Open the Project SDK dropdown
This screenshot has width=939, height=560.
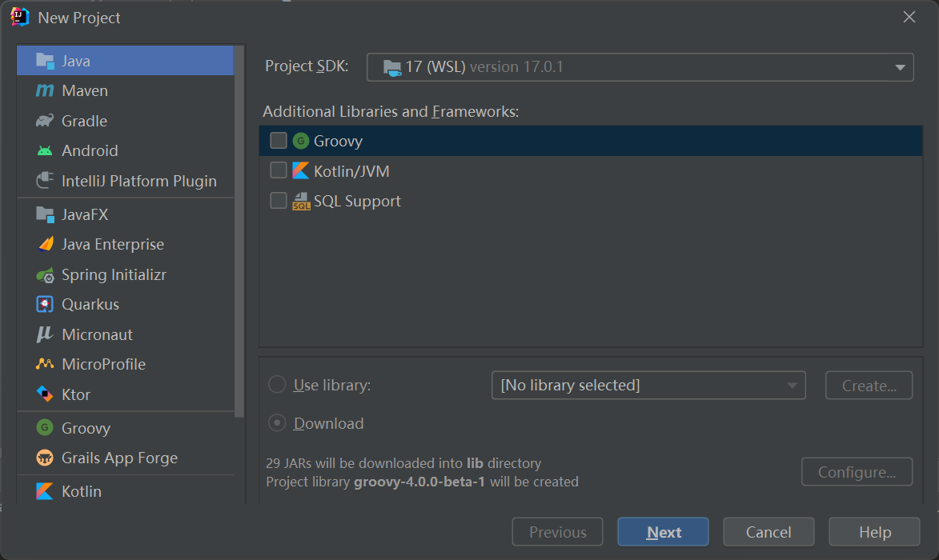(639, 67)
